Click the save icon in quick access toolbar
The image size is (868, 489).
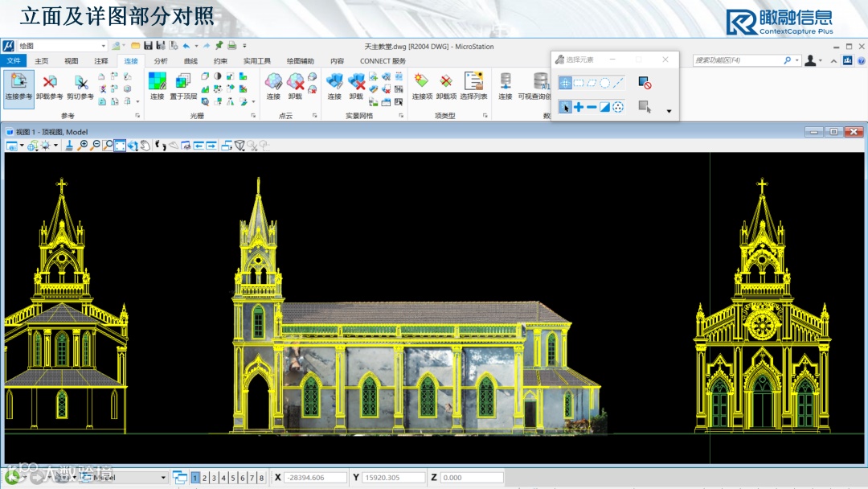click(x=149, y=46)
